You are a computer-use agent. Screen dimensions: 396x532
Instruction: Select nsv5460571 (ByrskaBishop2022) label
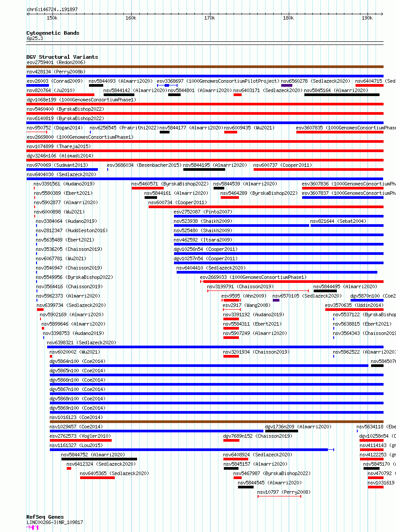(x=170, y=184)
